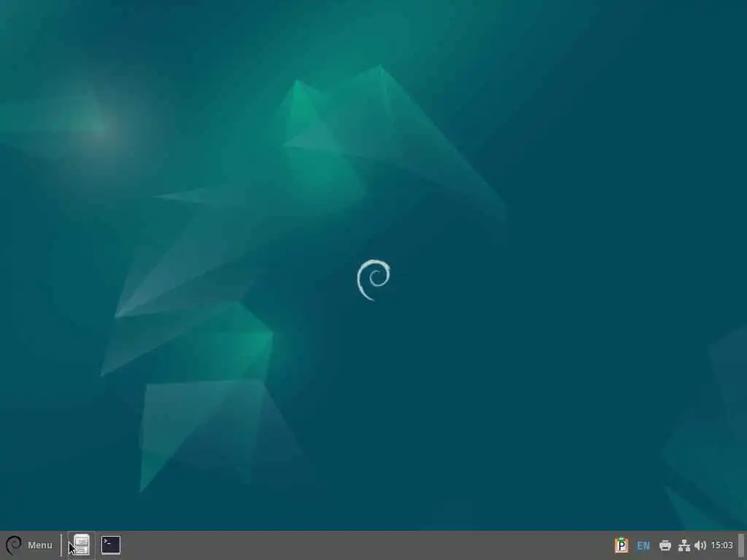747x560 pixels.
Task: Switch the EN keyboard layout indicator
Action: point(643,545)
